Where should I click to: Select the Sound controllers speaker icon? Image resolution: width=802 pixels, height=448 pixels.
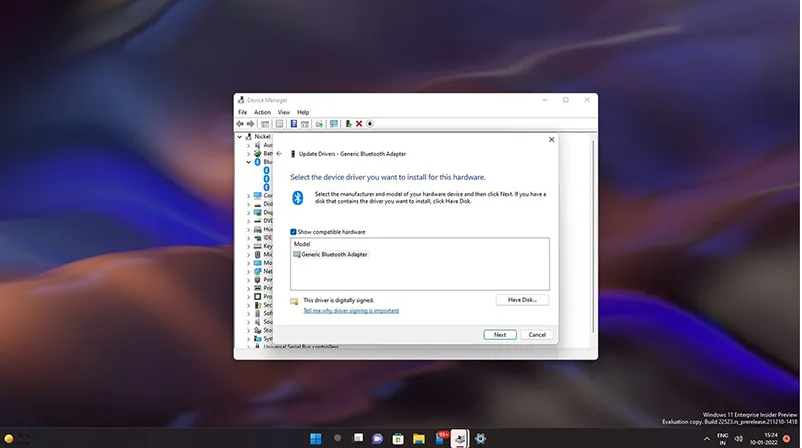pyautogui.click(x=258, y=322)
